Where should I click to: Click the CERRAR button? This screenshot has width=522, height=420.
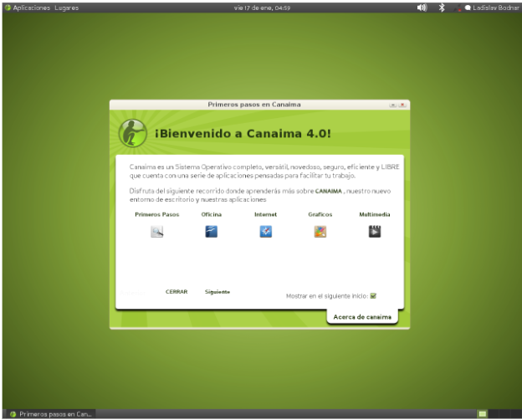(177, 292)
